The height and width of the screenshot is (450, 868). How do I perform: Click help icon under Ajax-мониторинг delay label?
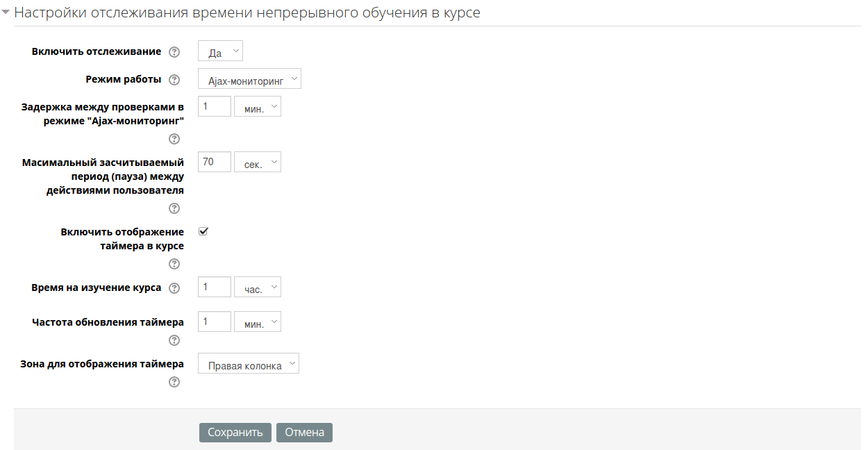pyautogui.click(x=174, y=139)
